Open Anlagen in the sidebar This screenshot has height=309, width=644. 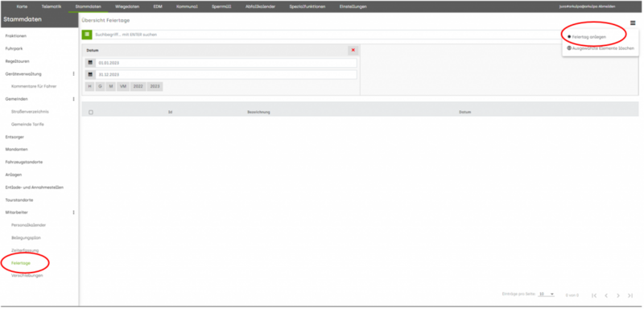(x=14, y=175)
